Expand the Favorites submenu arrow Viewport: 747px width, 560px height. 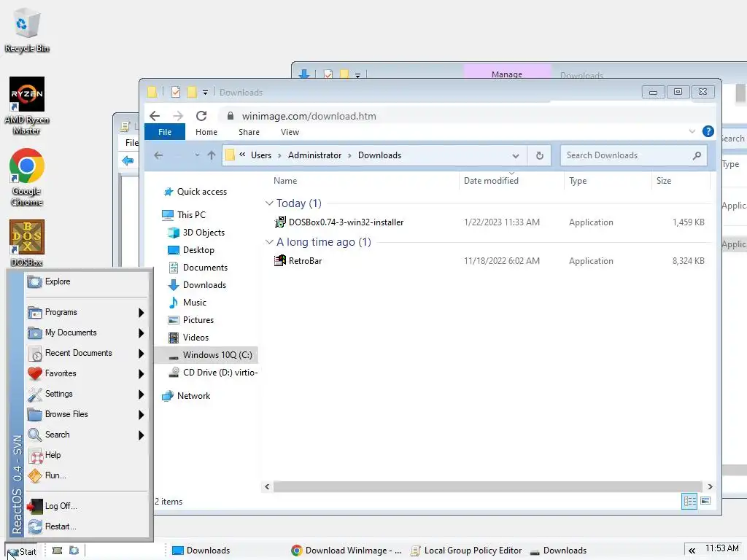(141, 374)
